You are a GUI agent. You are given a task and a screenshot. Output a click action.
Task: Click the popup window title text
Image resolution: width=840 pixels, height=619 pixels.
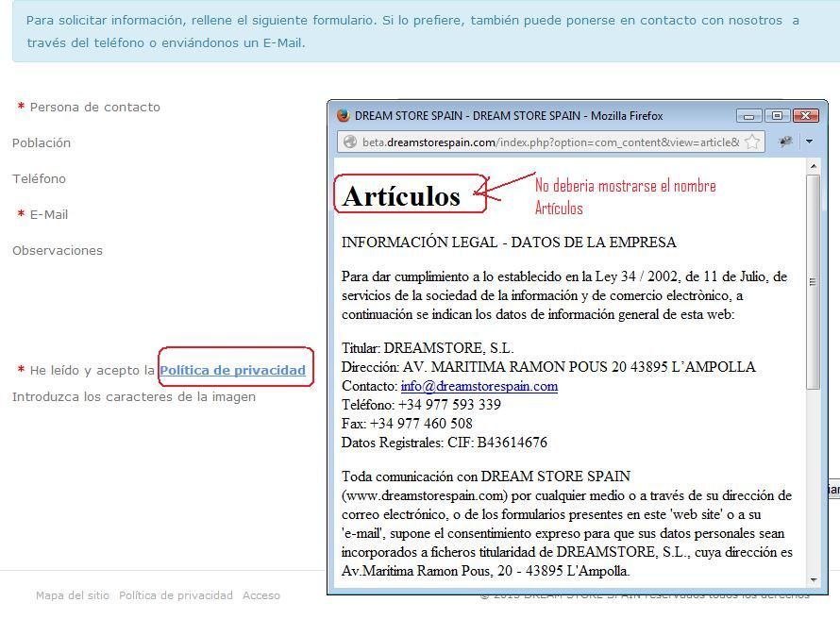(x=509, y=116)
